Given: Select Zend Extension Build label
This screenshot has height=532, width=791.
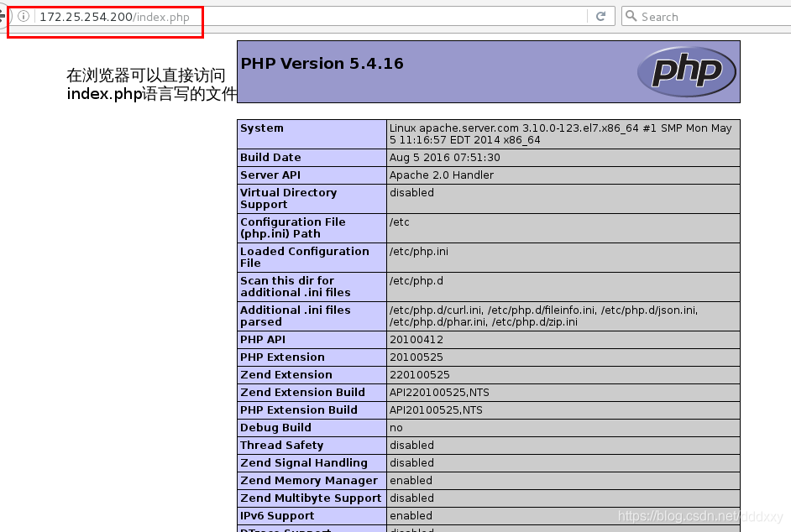Looking at the screenshot, I should tap(302, 393).
